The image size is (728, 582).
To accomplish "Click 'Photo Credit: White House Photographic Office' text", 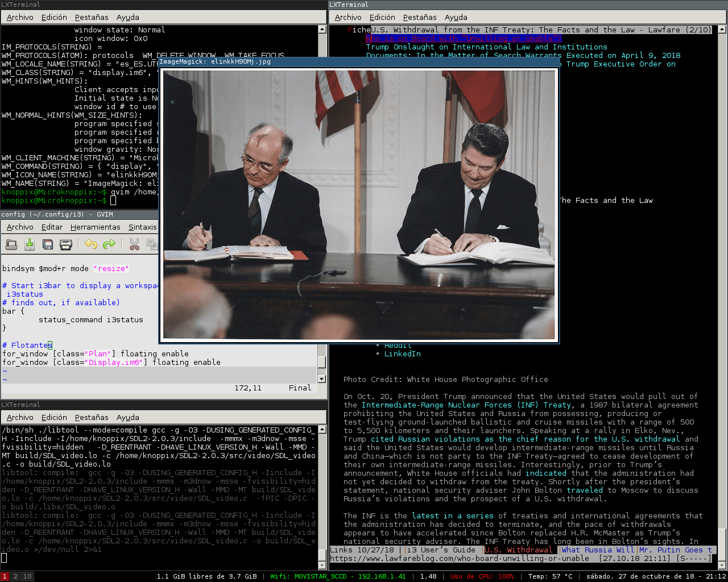I will click(446, 380).
